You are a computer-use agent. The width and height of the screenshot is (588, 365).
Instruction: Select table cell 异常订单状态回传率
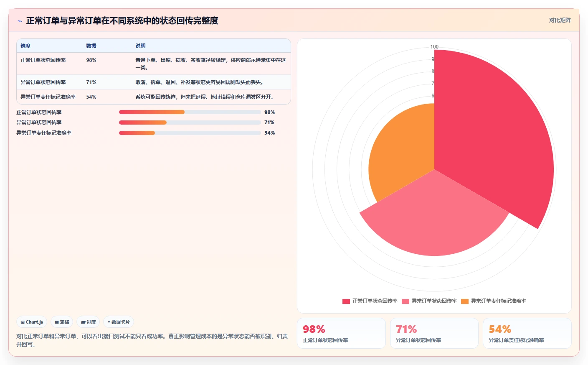click(x=43, y=82)
